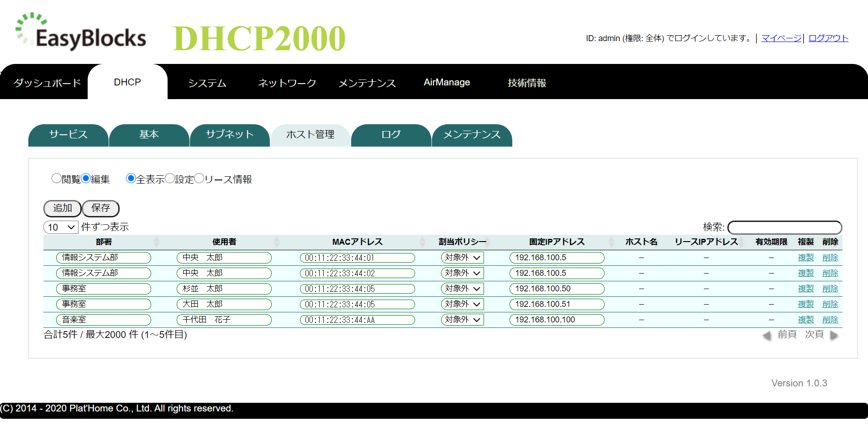The width and height of the screenshot is (868, 427).
Task: Open 割当ポリシー dropdown for MAC 44:01 row
Action: [462, 258]
